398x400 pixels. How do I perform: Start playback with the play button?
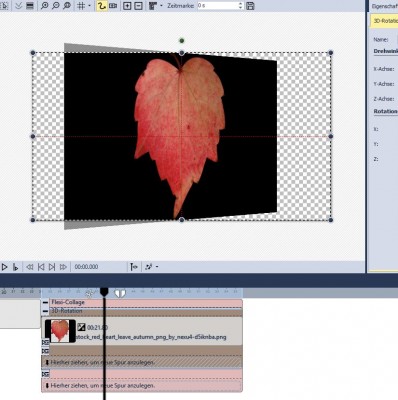[x=4, y=267]
